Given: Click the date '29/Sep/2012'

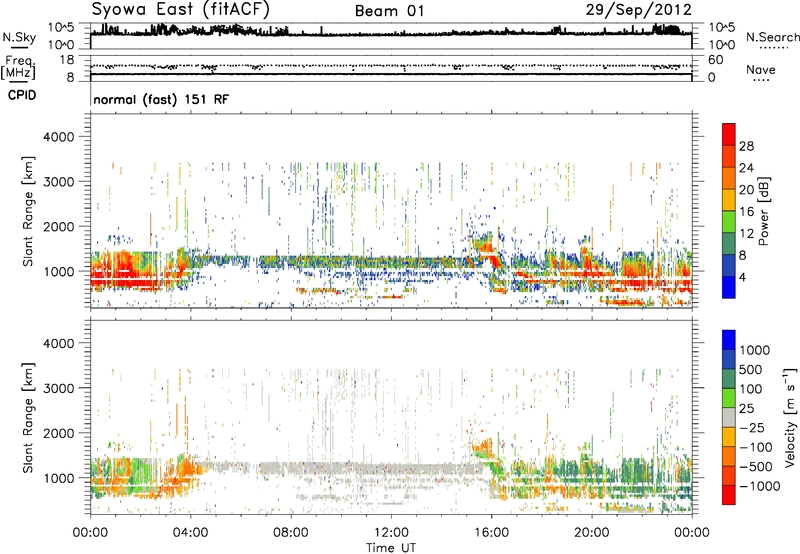Looking at the screenshot, I should click(x=639, y=10).
